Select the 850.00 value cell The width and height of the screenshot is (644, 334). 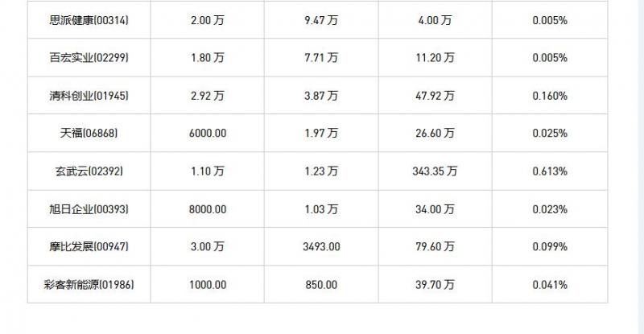tap(321, 285)
